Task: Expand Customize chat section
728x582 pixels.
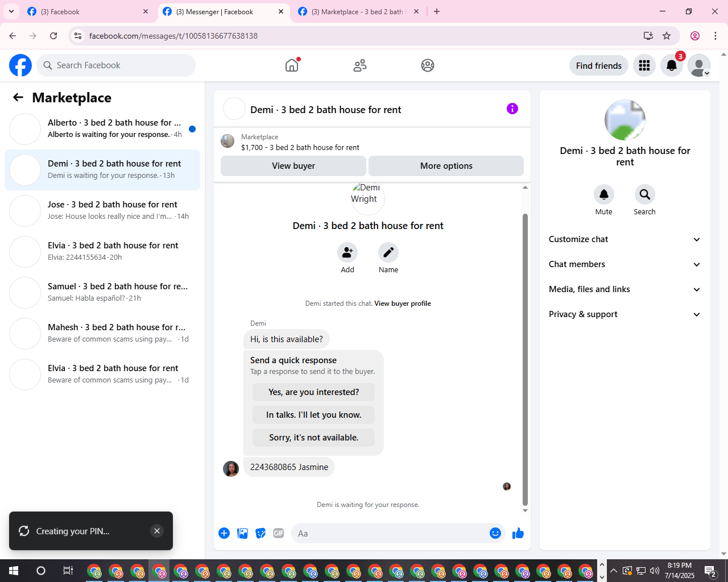Action: click(x=625, y=239)
